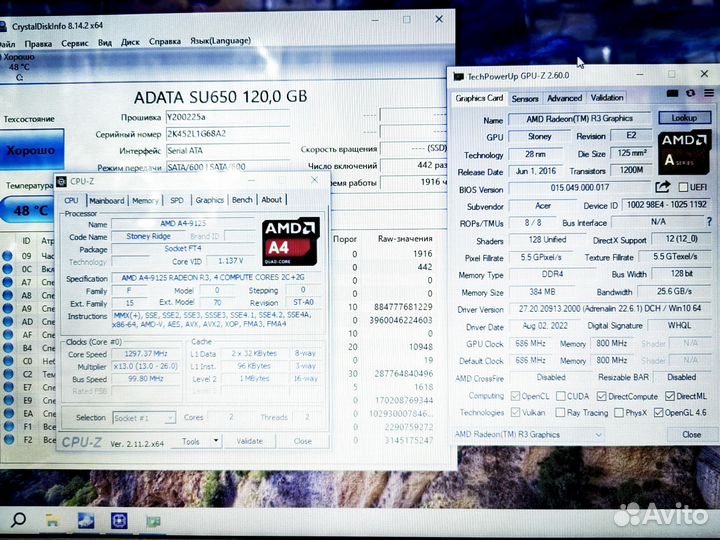Click the AMD A-series logo in GPU-Z
This screenshot has height=540, width=720.
[684, 153]
